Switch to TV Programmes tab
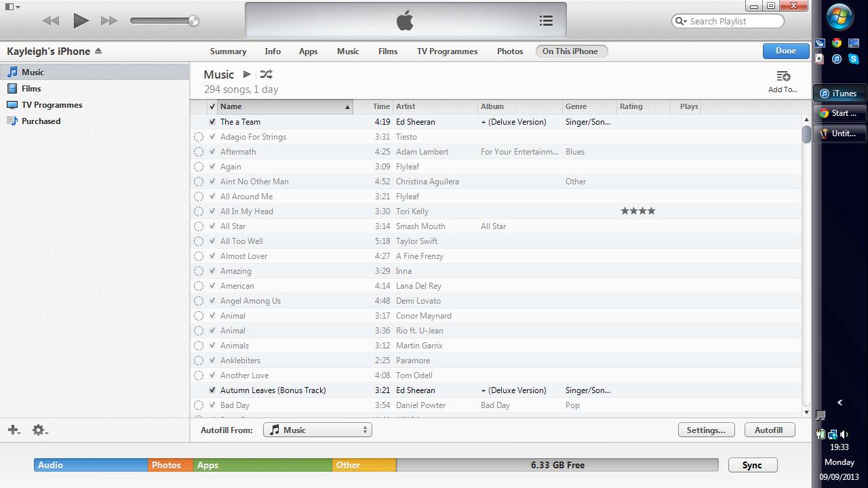 click(447, 52)
